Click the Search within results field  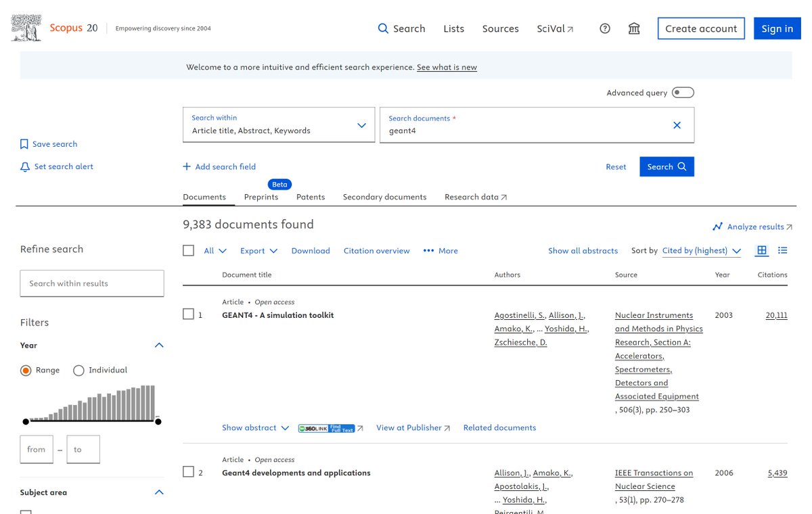click(92, 283)
